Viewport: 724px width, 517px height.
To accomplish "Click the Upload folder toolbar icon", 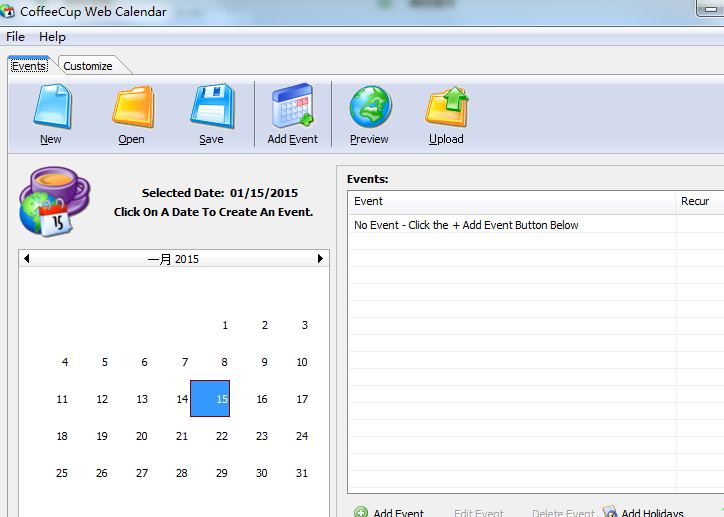I will pyautogui.click(x=447, y=107).
